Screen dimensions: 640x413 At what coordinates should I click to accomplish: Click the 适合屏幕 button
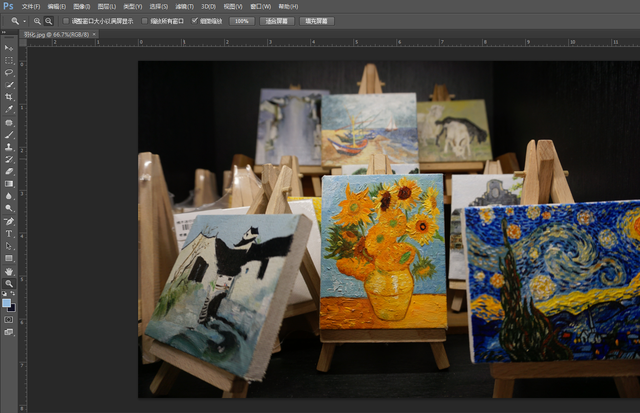click(x=276, y=20)
